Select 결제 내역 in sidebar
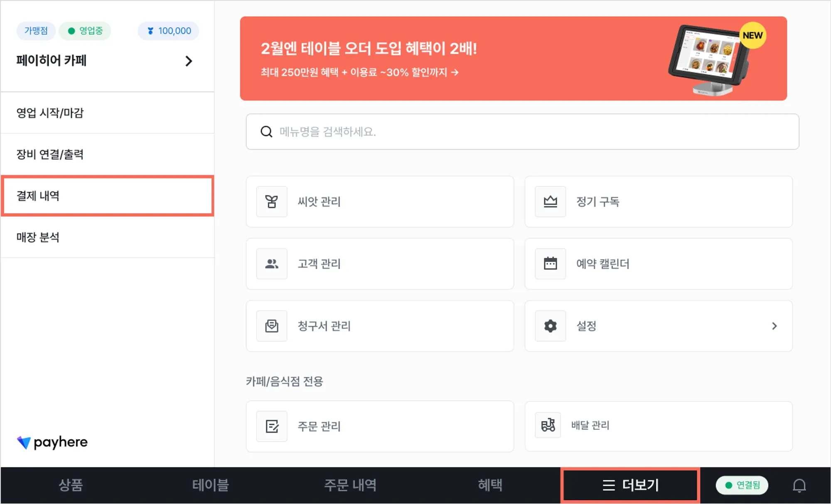Screen dimensions: 831x504 107,196
